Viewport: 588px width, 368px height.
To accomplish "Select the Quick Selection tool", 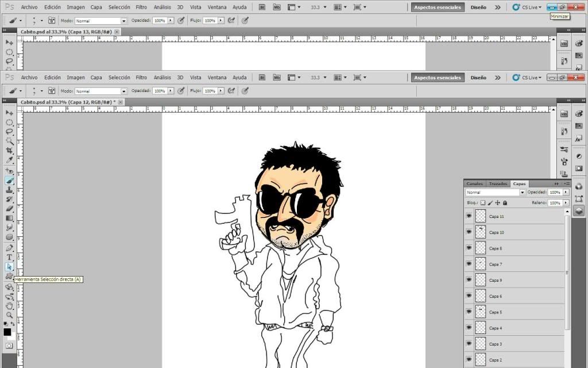I will click(x=9, y=141).
